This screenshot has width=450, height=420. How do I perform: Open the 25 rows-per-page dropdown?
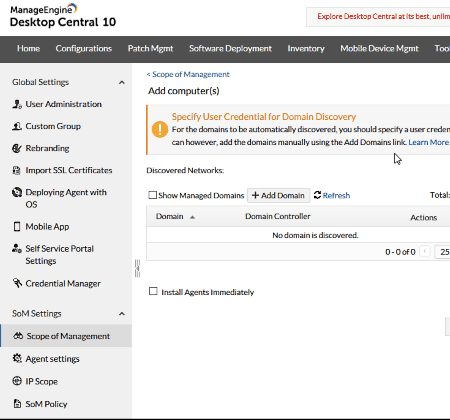pos(443,252)
